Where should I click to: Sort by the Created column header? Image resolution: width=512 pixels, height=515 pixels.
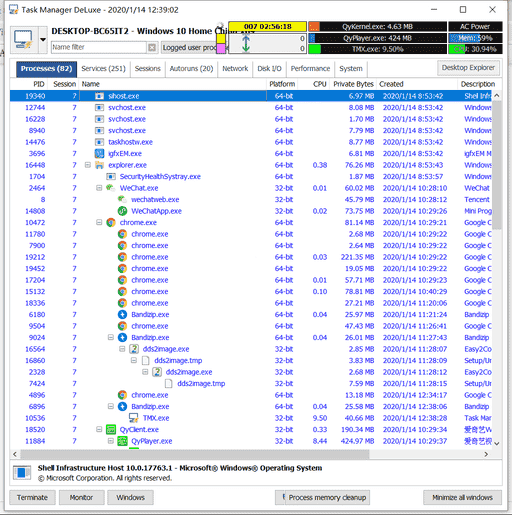point(391,84)
